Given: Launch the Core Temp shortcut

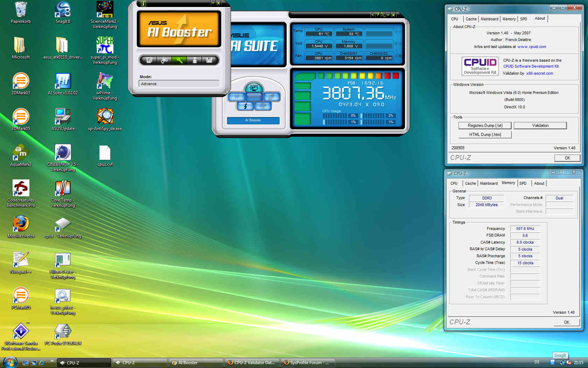Looking at the screenshot, I should [63, 194].
